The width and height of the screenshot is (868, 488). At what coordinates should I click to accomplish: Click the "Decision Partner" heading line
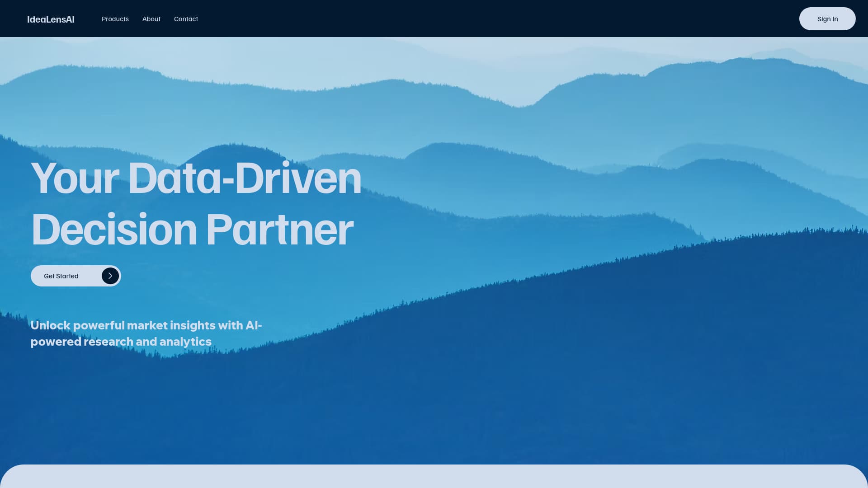coord(192,230)
